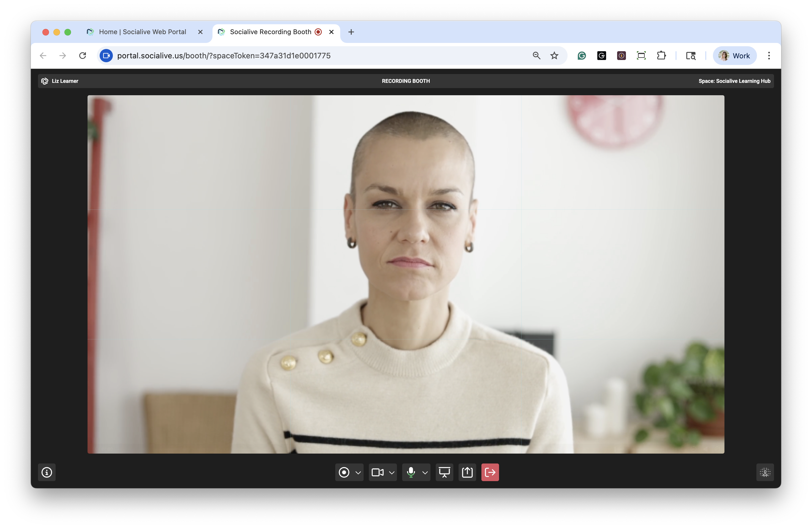
Task: Open the info panel icon
Action: pyautogui.click(x=47, y=472)
